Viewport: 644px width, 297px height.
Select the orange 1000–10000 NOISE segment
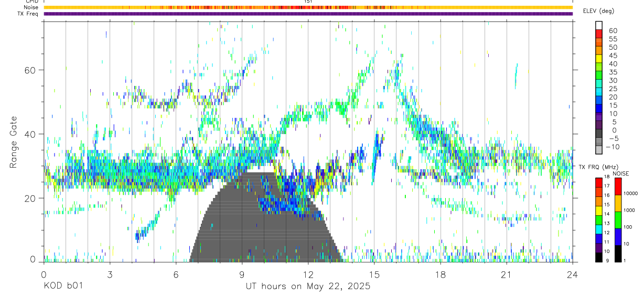618,203
